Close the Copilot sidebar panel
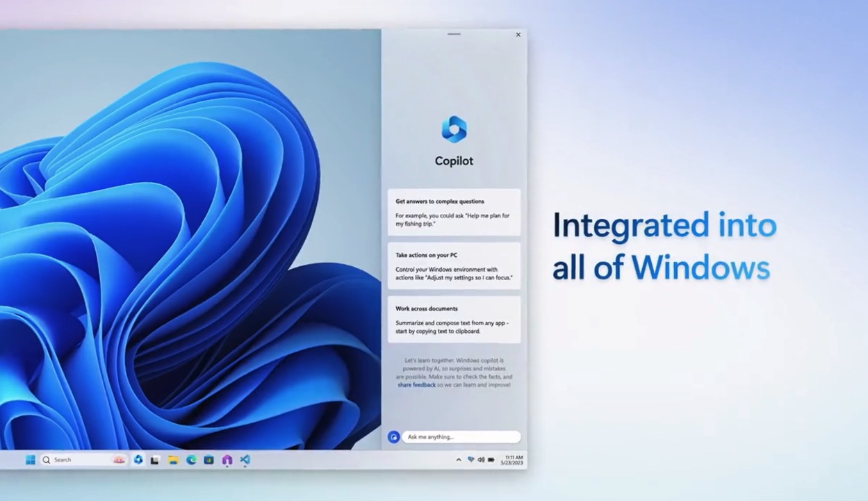 (518, 35)
